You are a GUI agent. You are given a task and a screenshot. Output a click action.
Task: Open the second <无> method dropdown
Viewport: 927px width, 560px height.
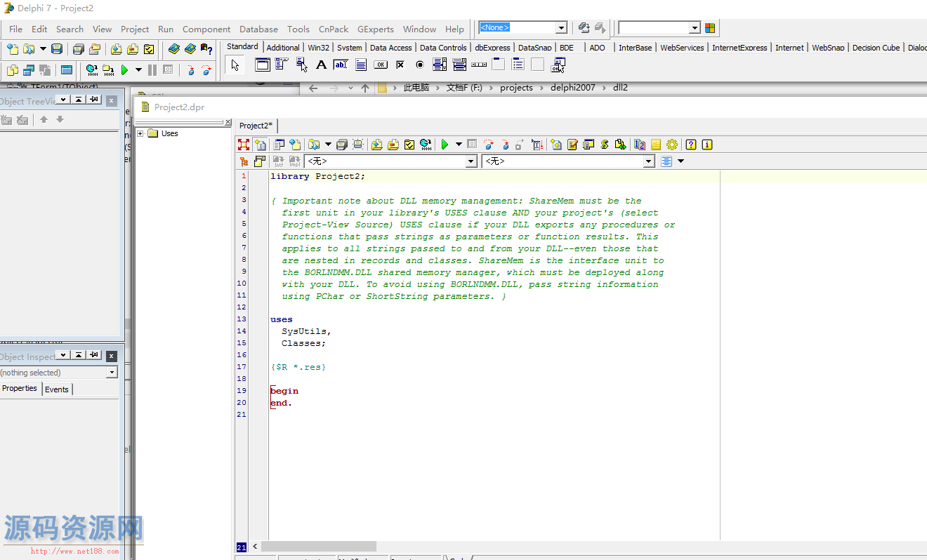(649, 161)
